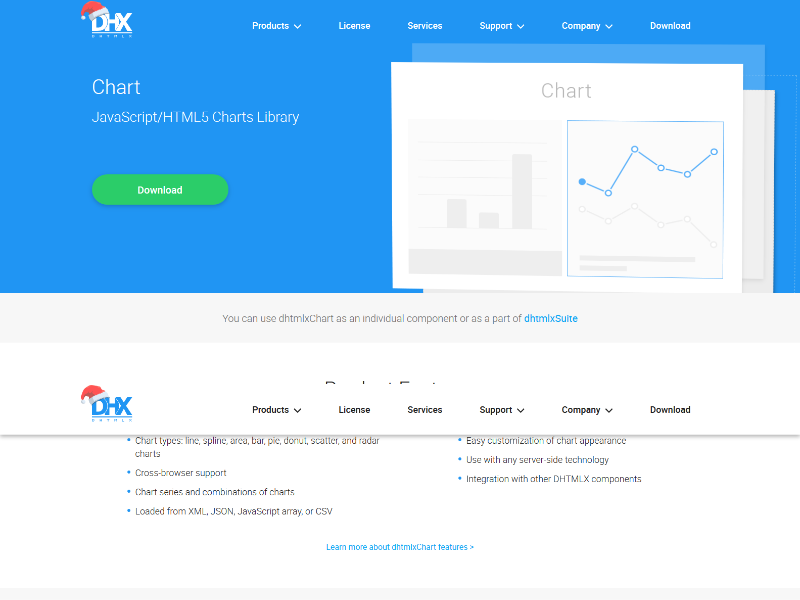Screen dimensions: 800x600
Task: Open Services in blue header menu
Action: coord(424,26)
